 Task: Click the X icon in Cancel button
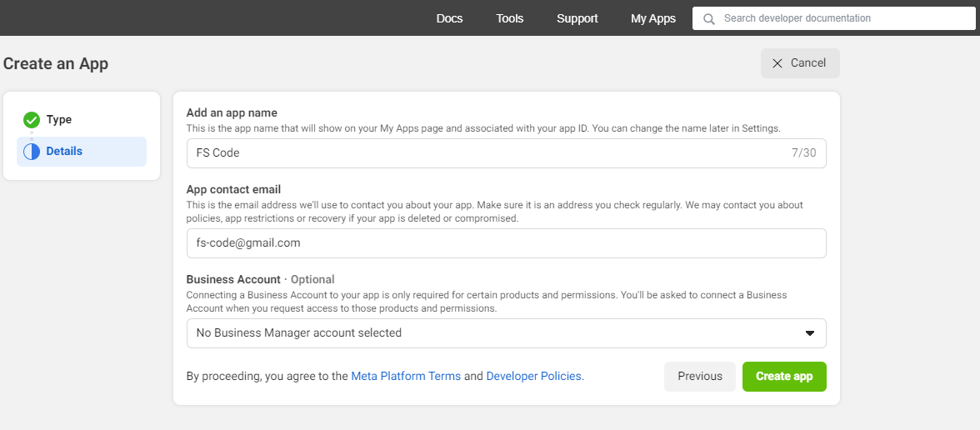[x=777, y=63]
